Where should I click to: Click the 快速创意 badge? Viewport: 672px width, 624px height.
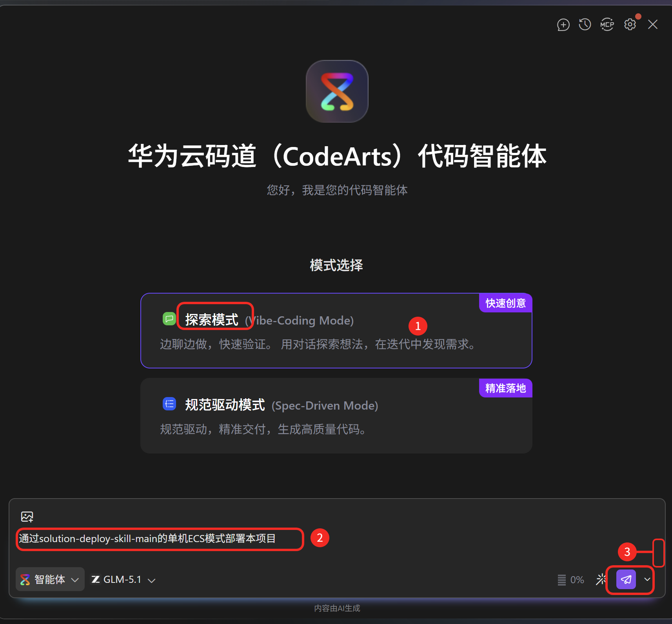pos(505,303)
